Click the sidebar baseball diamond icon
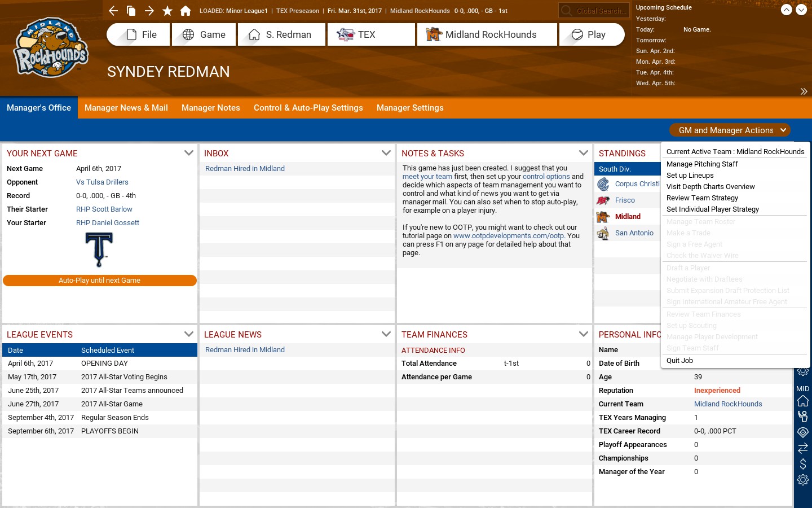Screen dimensions: 812x508 [803, 432]
